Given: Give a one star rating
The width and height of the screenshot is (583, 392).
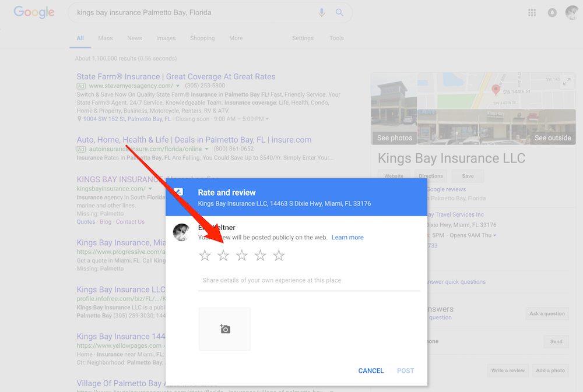Looking at the screenshot, I should (205, 255).
